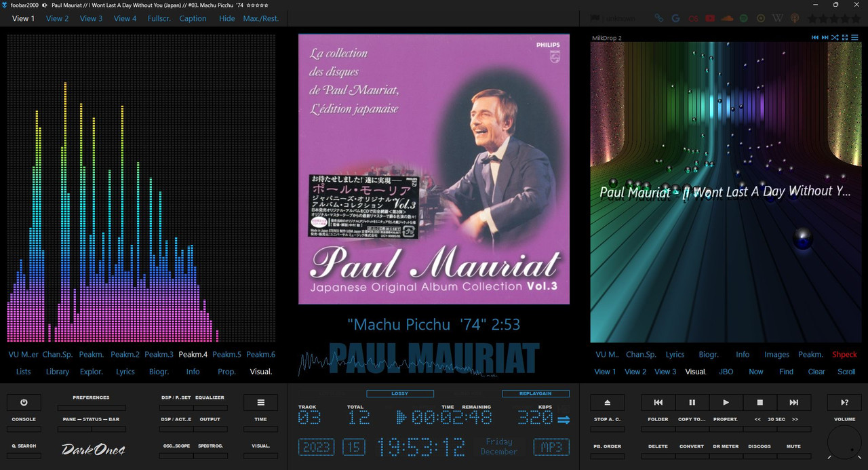This screenshot has width=868, height=470.
Task: Click the Scroll button
Action: [846, 372]
